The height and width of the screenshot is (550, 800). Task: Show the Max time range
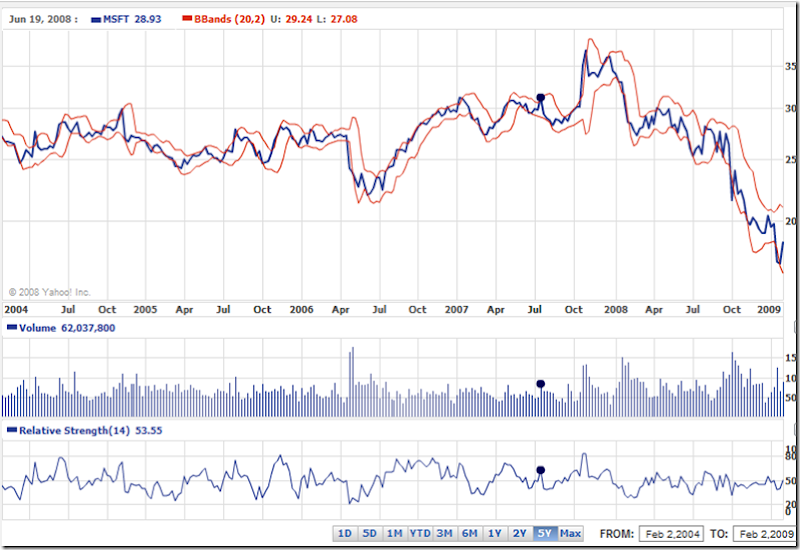coord(570,534)
